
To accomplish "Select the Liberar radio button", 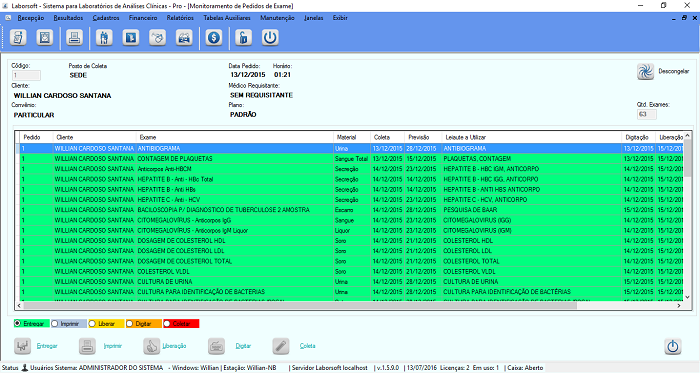I will [x=92, y=323].
